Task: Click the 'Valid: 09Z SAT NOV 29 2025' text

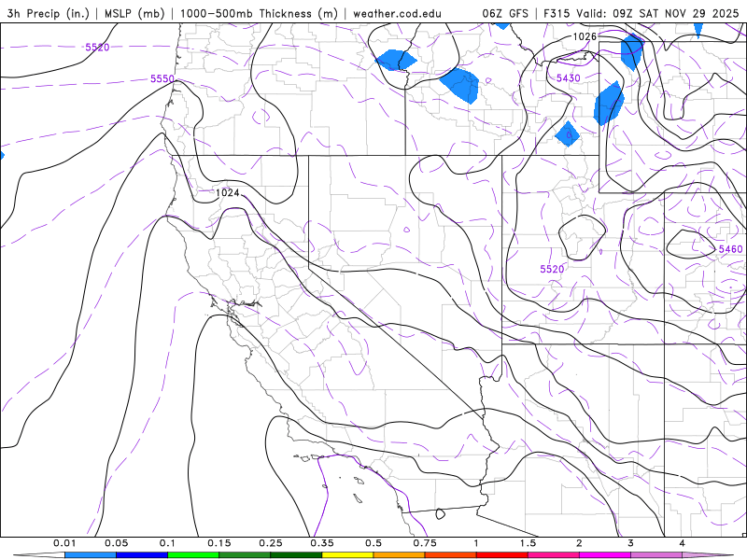Action: click(x=657, y=13)
